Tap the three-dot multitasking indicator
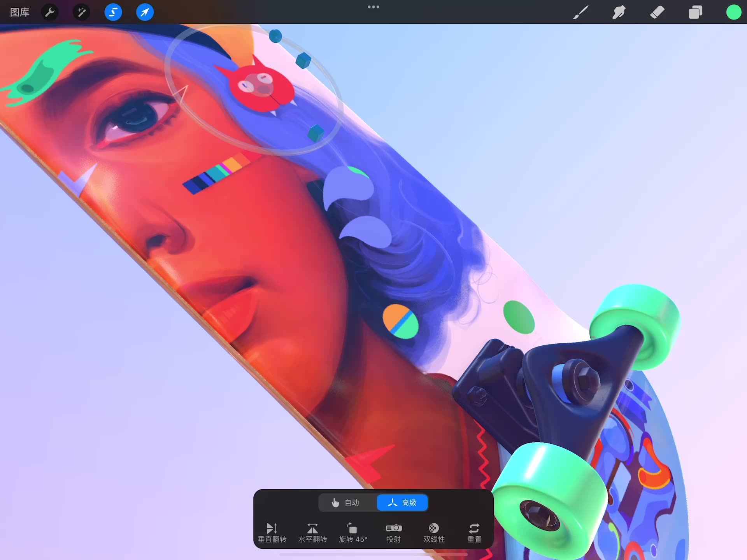Viewport: 747px width, 560px height. pyautogui.click(x=373, y=7)
